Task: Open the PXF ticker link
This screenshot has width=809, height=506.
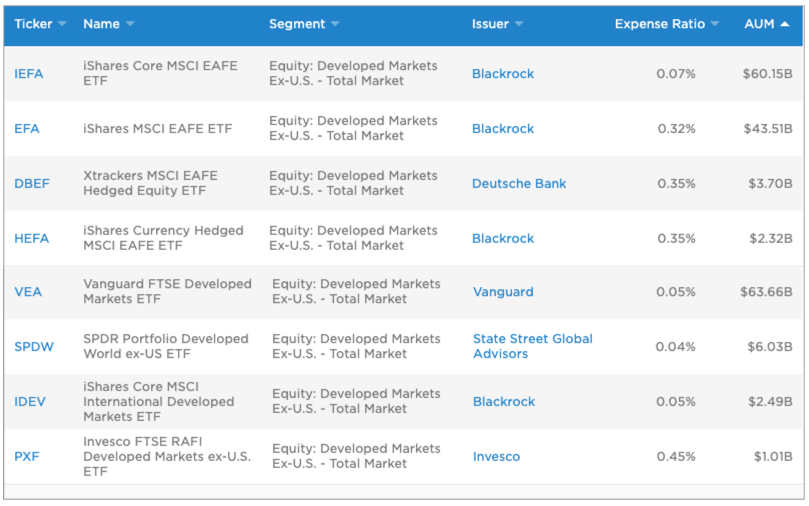Action: (x=27, y=456)
